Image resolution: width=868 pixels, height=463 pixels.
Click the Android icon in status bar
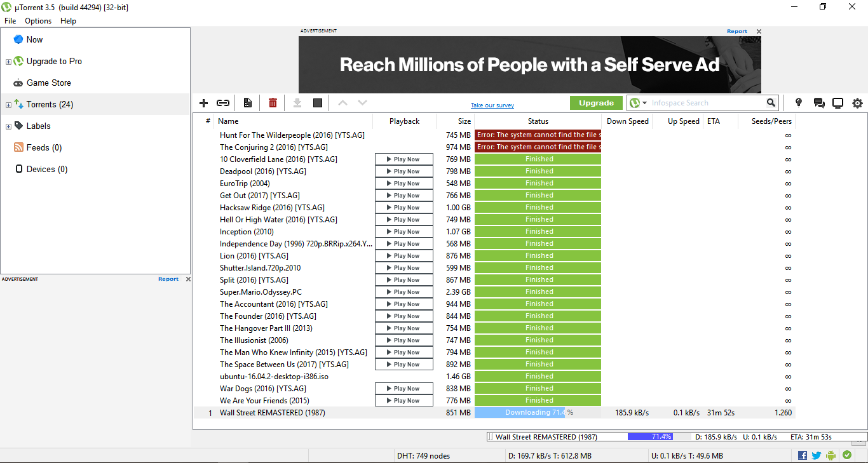point(831,455)
